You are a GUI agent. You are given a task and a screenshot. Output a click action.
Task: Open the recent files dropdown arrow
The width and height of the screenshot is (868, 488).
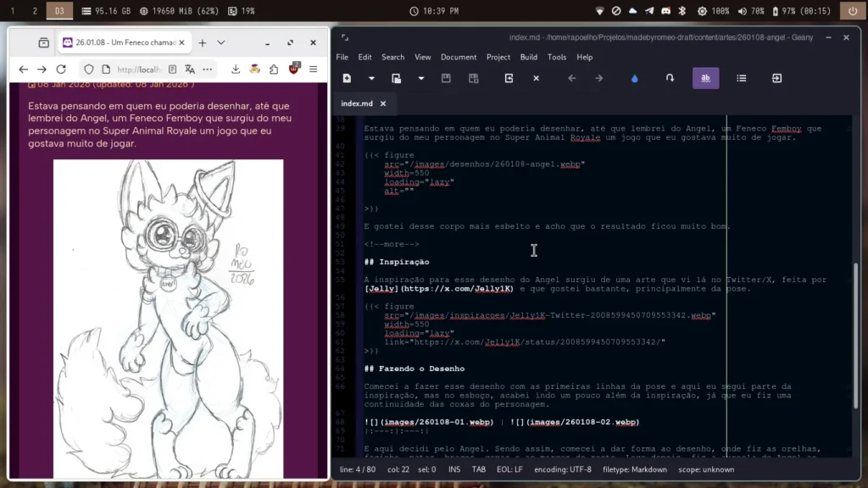click(x=421, y=78)
